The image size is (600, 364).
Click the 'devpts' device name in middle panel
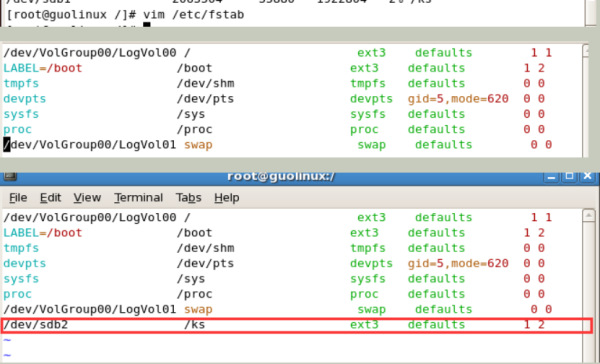24,99
